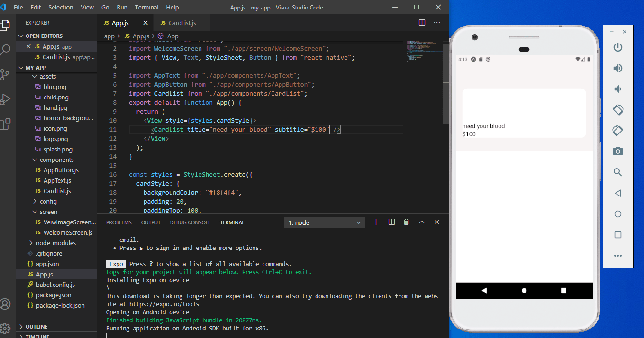Open Source Control view in activity bar

tap(5, 74)
